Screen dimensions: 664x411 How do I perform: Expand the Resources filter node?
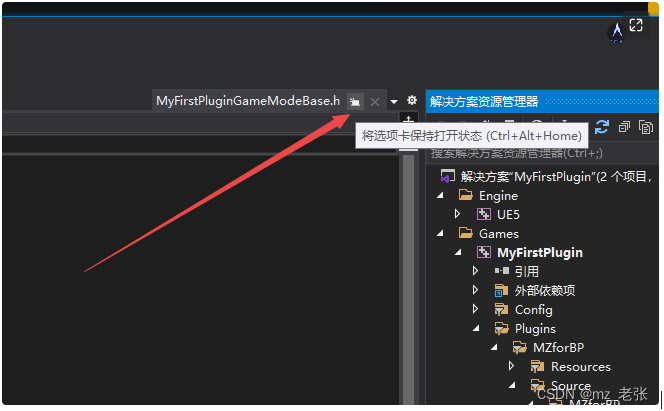tap(511, 366)
